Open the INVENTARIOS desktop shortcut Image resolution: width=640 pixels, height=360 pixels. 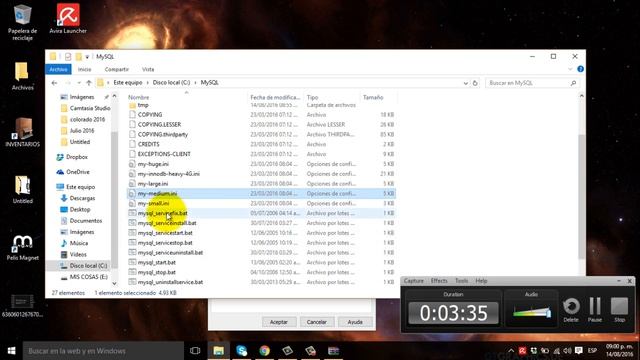pos(22,132)
